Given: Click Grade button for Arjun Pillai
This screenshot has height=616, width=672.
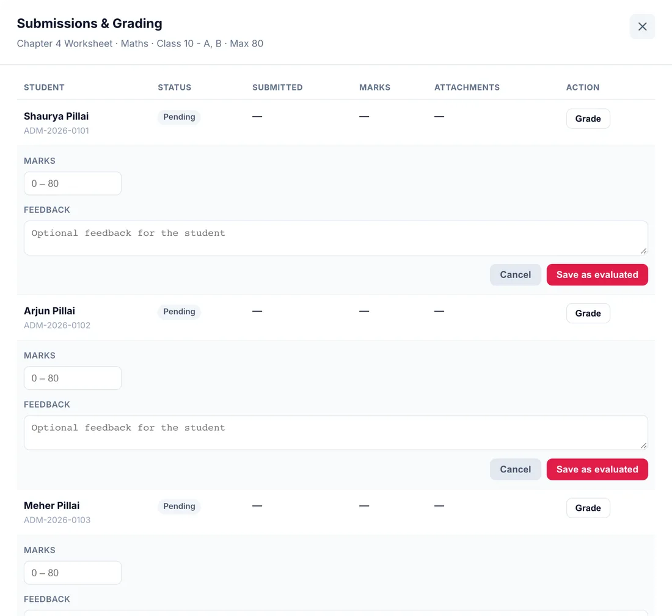Looking at the screenshot, I should pyautogui.click(x=588, y=313).
